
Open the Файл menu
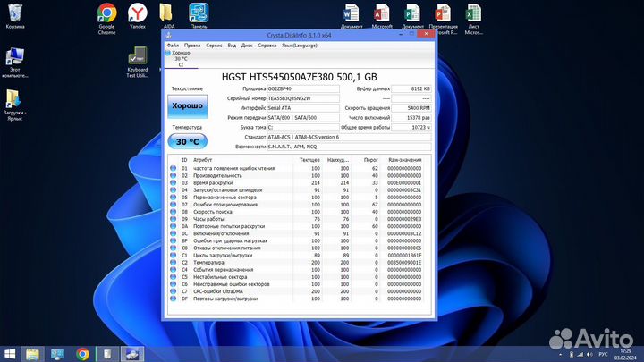(173, 46)
